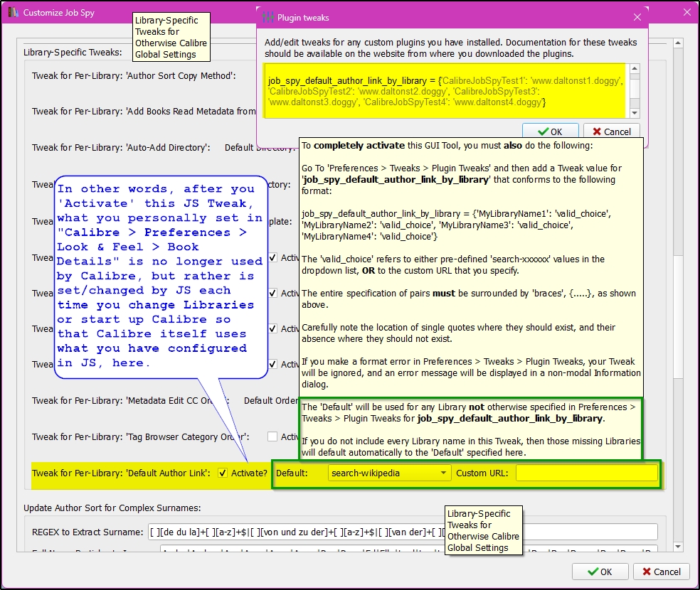The width and height of the screenshot is (700, 590).
Task: Click the up arrow of the Plugin tweaks text scrollbar
Action: (635, 68)
